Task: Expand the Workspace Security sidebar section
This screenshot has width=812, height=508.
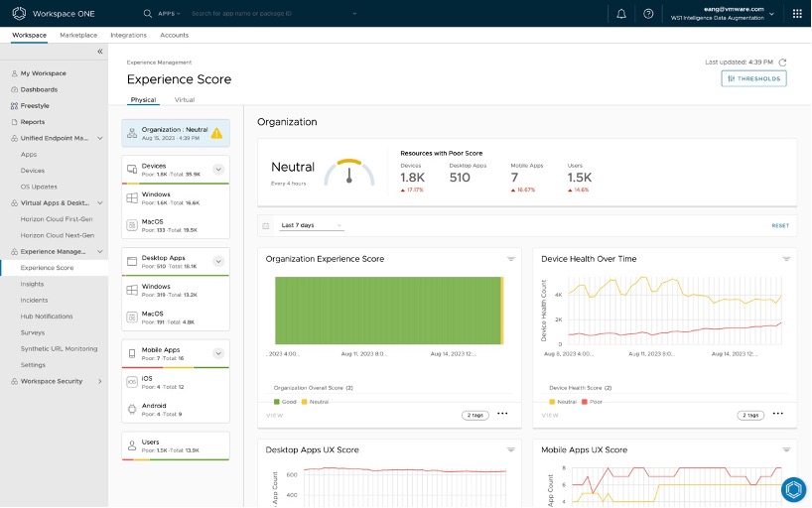Action: (x=99, y=381)
